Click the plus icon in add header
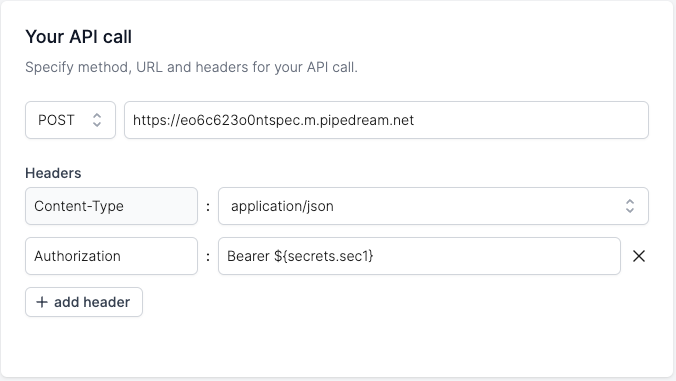The width and height of the screenshot is (676, 381). 42,302
